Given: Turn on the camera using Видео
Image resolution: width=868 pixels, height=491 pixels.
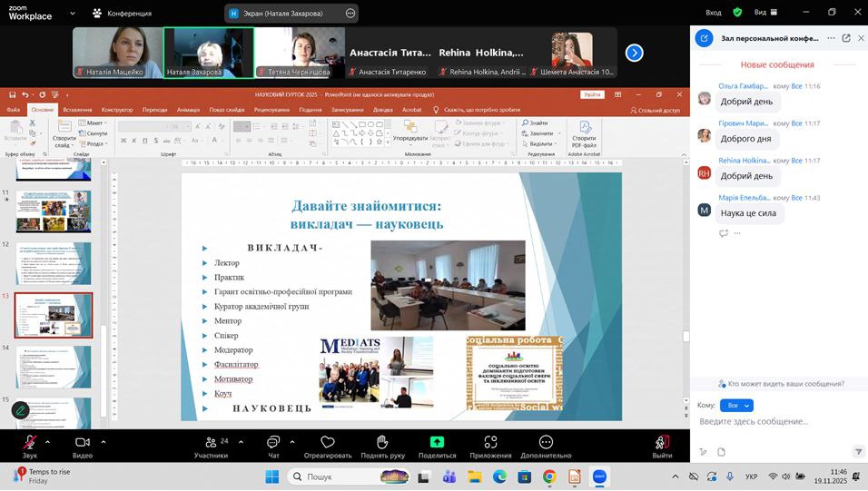Looking at the screenshot, I should pos(83,442).
